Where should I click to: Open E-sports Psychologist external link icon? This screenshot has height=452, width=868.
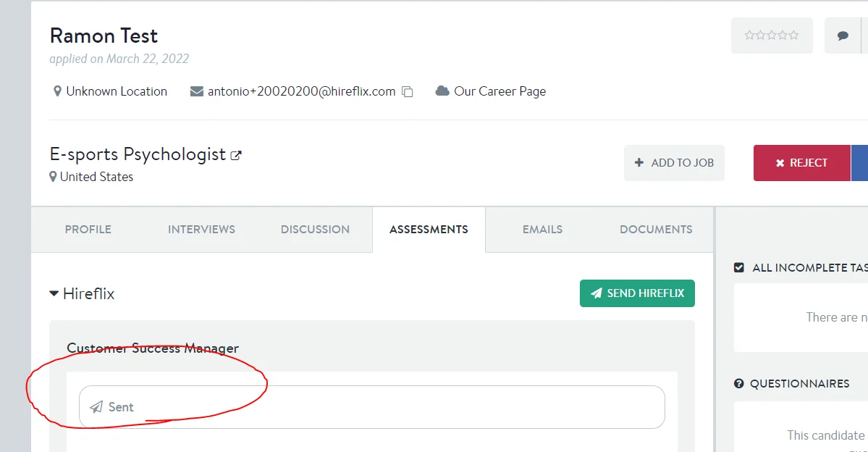point(236,156)
